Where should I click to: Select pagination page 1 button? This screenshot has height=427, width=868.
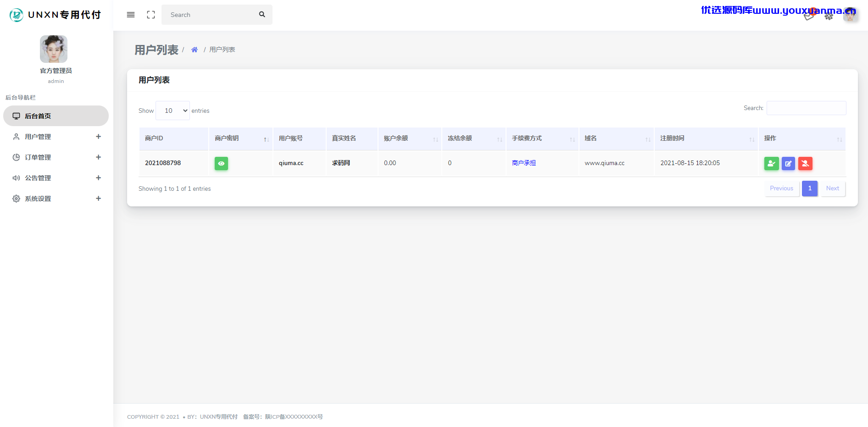click(x=810, y=189)
